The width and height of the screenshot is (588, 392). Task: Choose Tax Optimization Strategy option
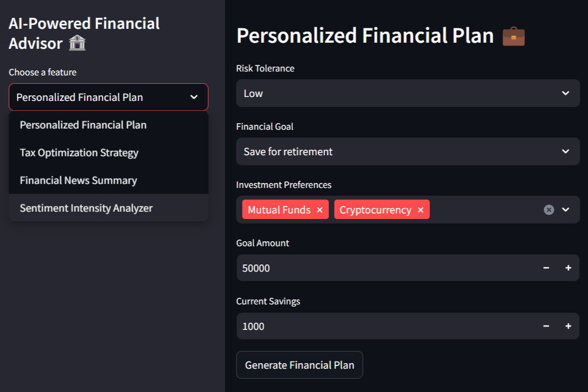(79, 153)
